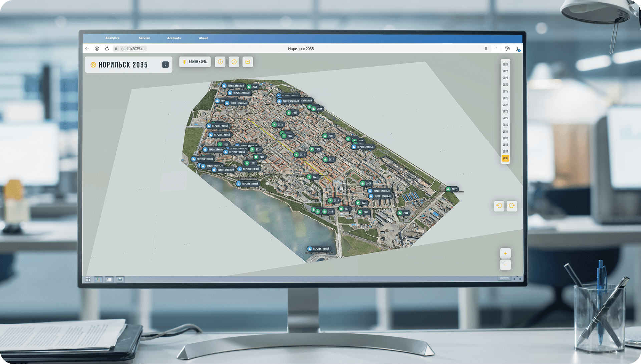Open the Analytics menu
This screenshot has height=364, width=641.
112,38
